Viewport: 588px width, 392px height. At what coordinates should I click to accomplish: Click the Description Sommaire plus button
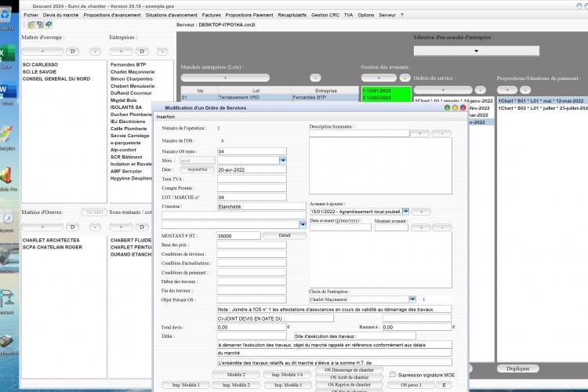[x=419, y=133]
